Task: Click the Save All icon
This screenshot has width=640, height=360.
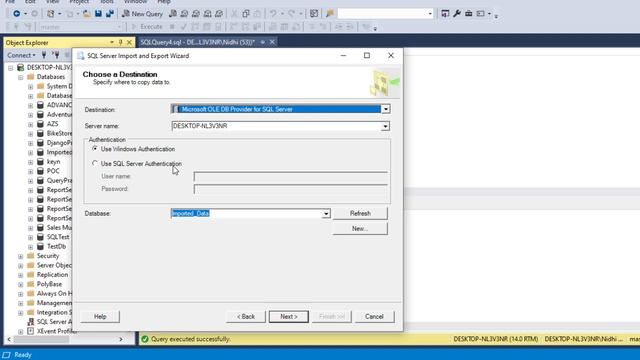Action: (110, 13)
